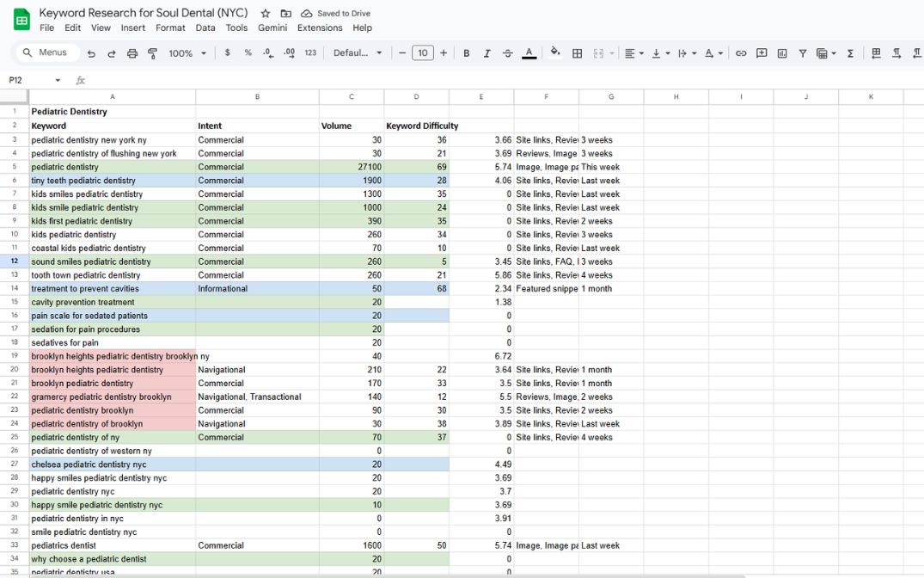Toggle bold formatting
This screenshot has width=924, height=578.
(467, 53)
